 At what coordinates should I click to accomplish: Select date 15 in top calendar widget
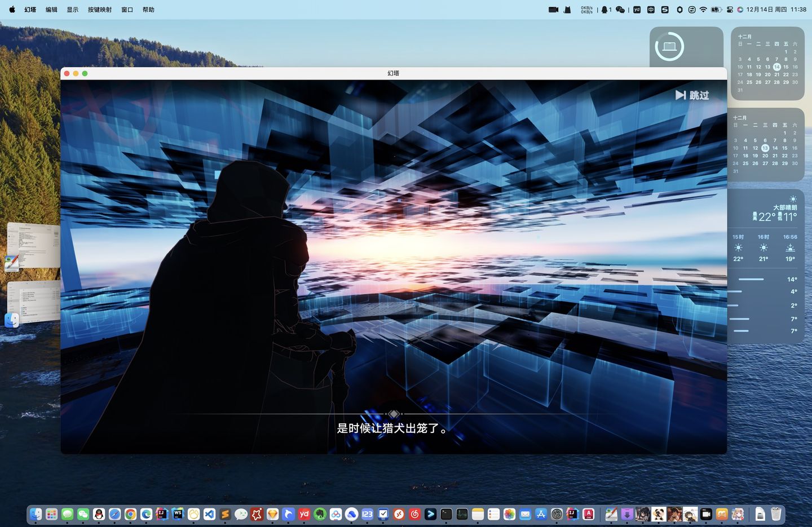(x=785, y=67)
